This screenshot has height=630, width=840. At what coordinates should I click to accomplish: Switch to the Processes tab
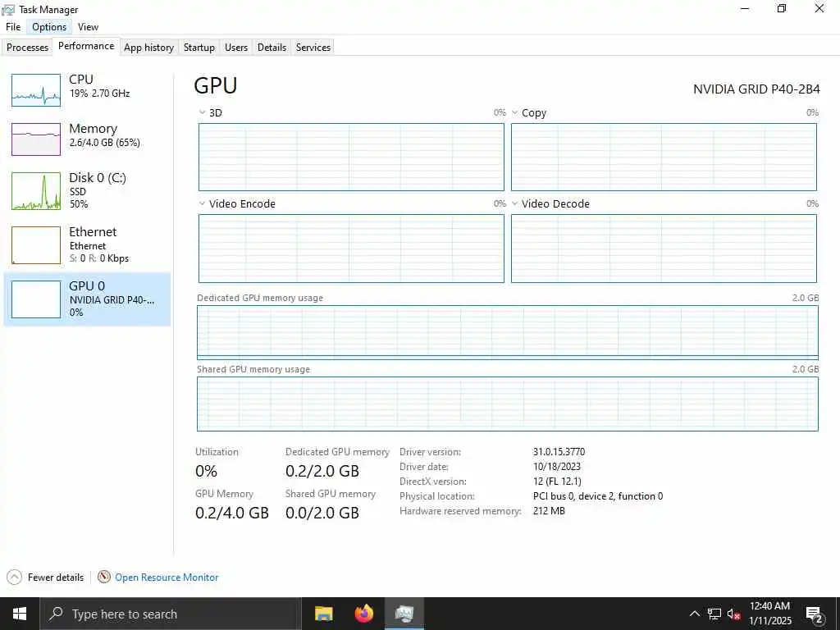[27, 47]
